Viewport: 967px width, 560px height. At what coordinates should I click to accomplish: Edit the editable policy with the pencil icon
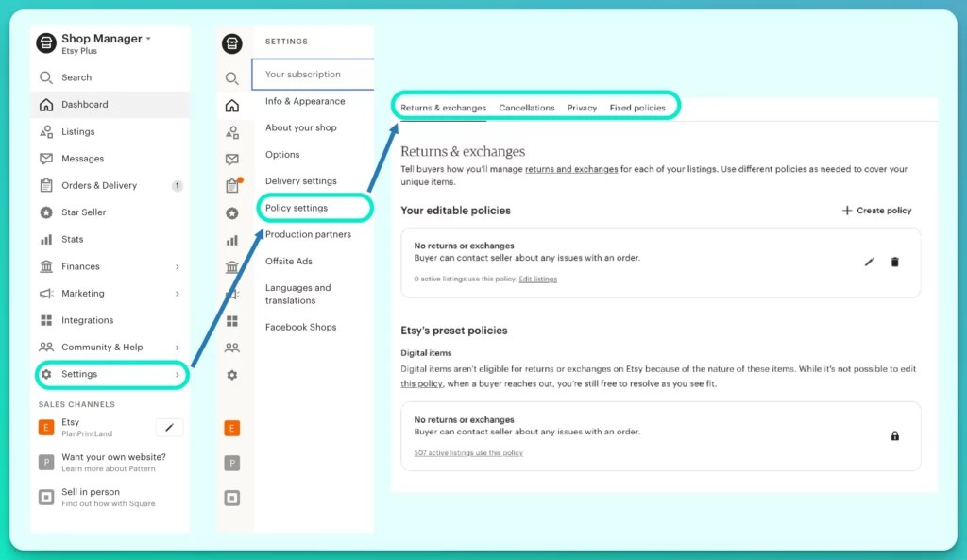point(869,263)
